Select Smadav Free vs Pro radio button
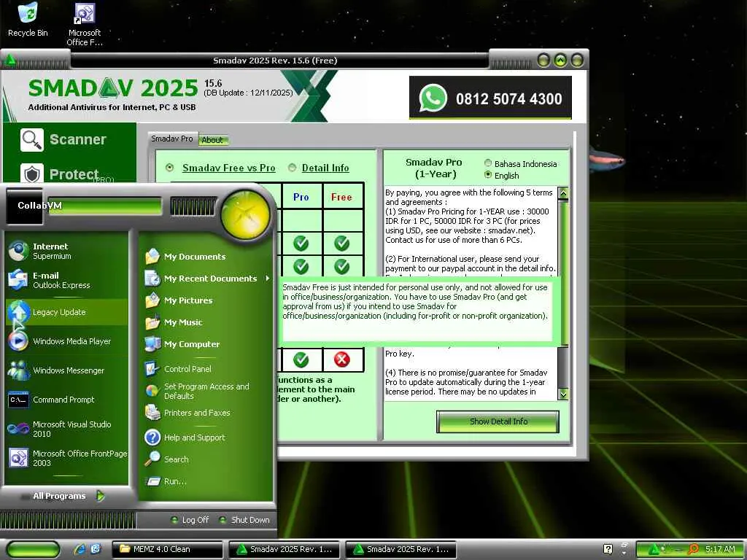 [x=169, y=168]
